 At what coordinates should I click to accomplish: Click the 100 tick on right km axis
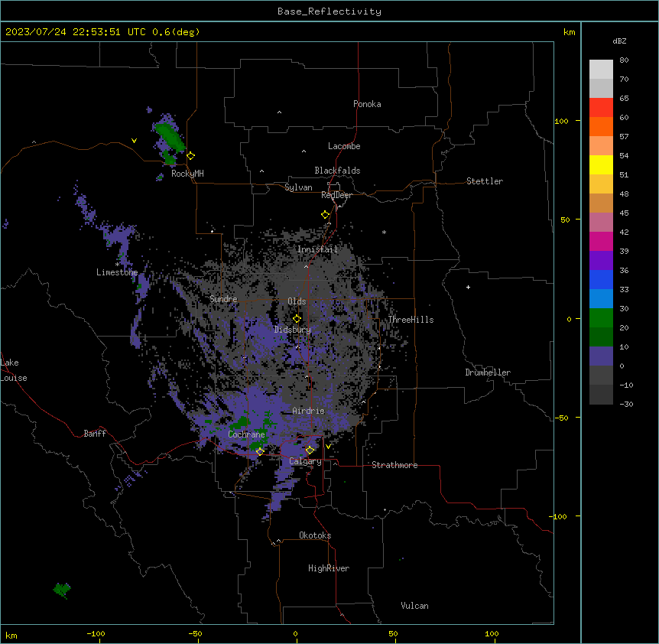[561, 121]
